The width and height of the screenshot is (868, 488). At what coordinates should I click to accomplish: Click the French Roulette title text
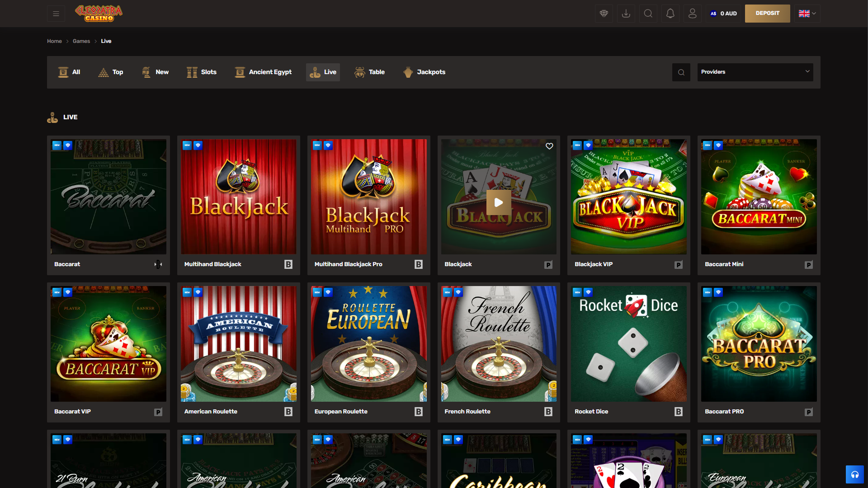[467, 412]
